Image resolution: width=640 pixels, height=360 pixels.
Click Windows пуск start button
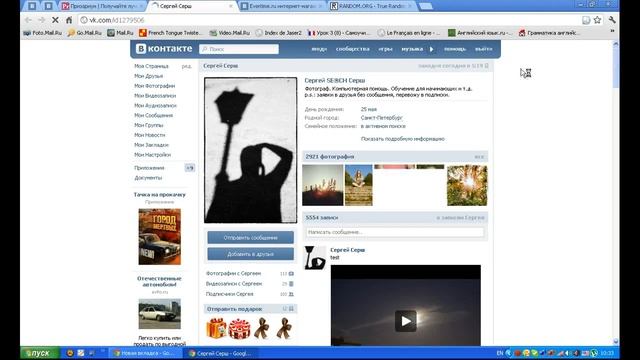40,353
